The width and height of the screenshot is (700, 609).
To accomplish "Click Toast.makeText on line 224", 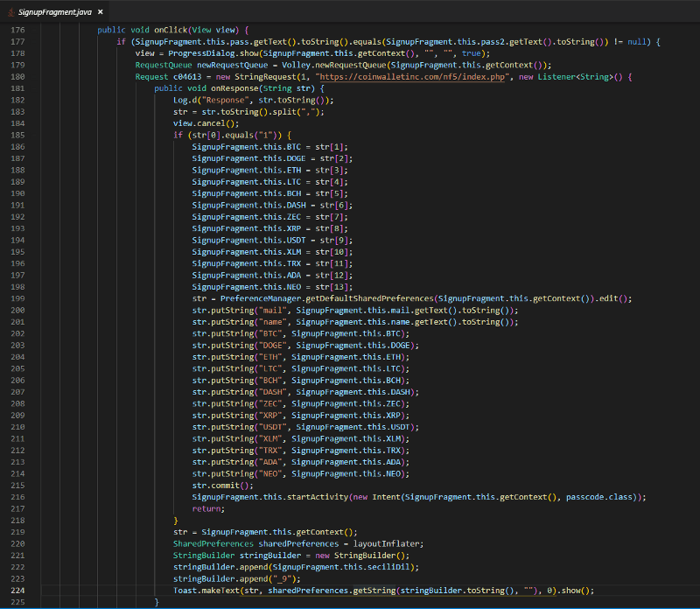I will click(x=206, y=591).
